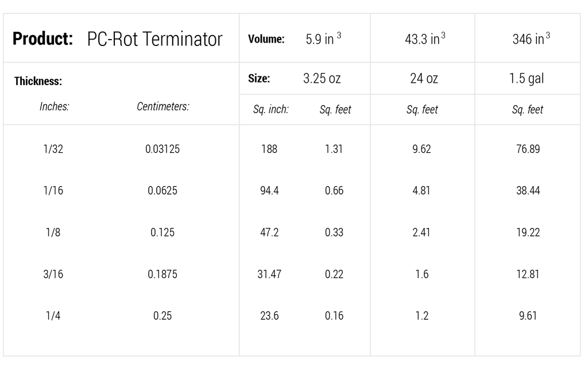Select the 43.3 in³ volume header
The height and width of the screenshot is (367, 588).
[425, 40]
